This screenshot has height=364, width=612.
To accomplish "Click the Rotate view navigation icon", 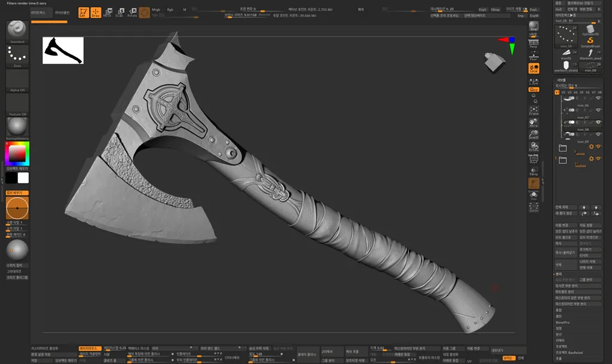I will [534, 146].
